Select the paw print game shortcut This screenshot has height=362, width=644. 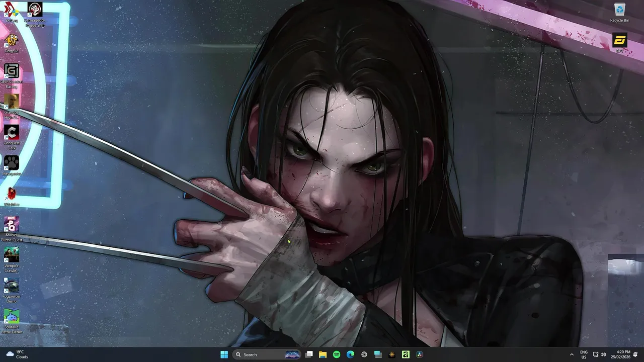[x=12, y=166]
